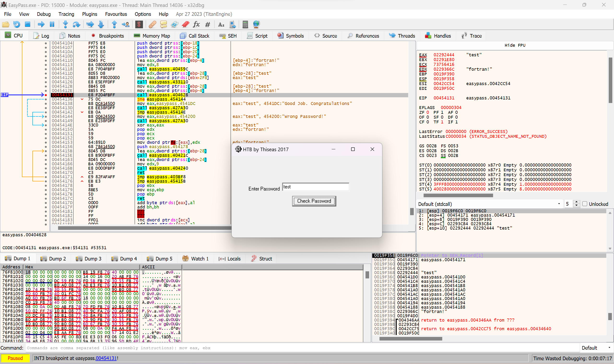
Task: Click the Step Into toolbar icon
Action: pos(65,24)
